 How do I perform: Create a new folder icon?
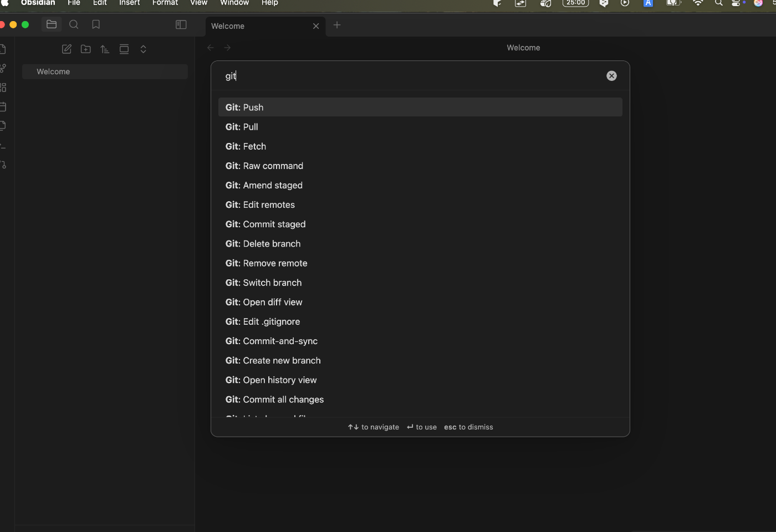coord(86,49)
